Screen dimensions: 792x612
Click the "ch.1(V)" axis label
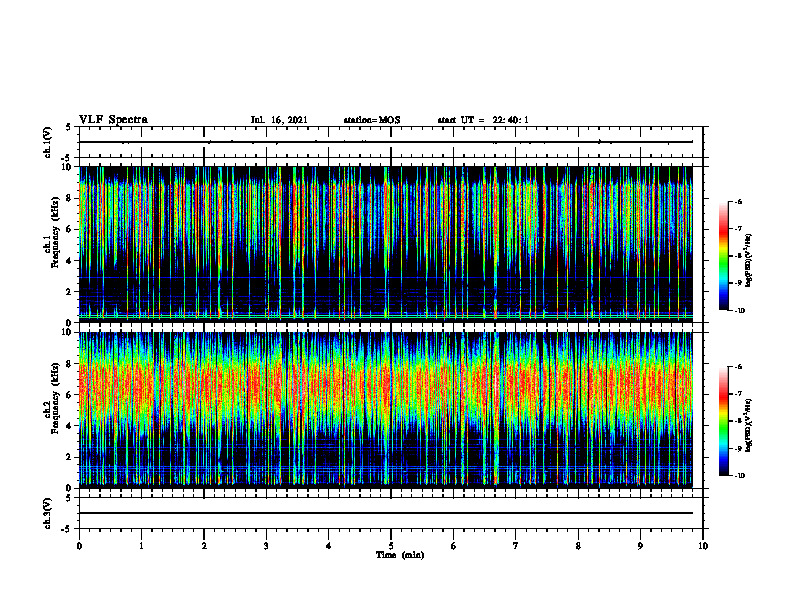pos(48,142)
